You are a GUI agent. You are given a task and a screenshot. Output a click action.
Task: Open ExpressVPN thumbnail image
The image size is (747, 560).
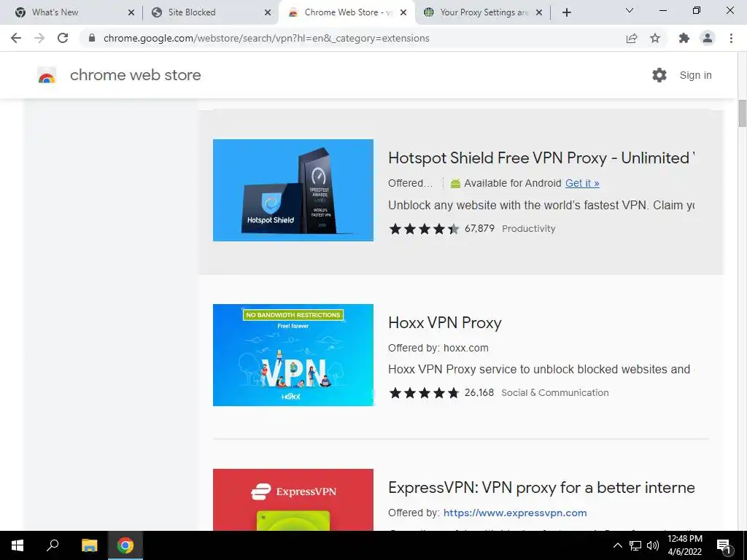point(293,499)
